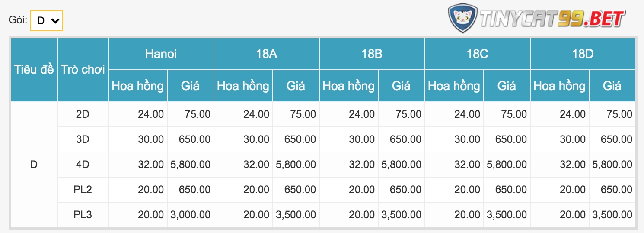Select the 18C column header
Image resolution: width=644 pixels, height=233 pixels.
477,54
